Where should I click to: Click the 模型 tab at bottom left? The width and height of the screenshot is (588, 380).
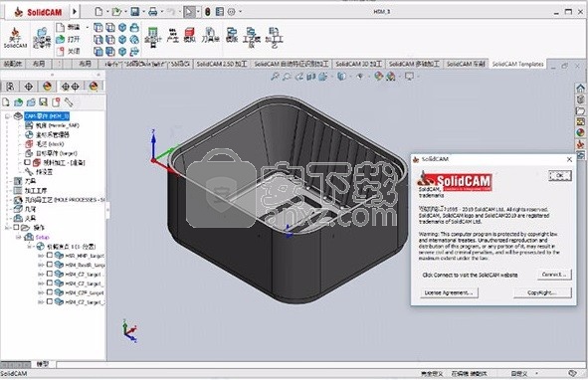(x=43, y=364)
